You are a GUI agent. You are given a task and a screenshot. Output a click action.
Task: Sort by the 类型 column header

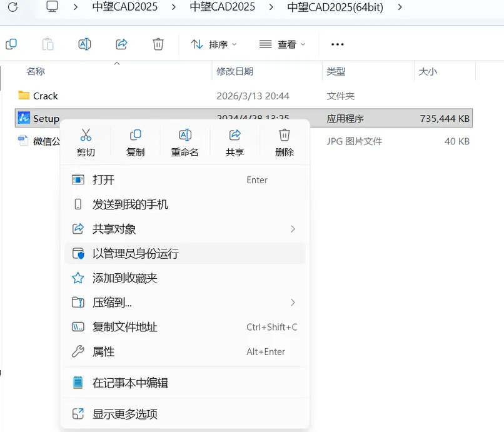336,71
